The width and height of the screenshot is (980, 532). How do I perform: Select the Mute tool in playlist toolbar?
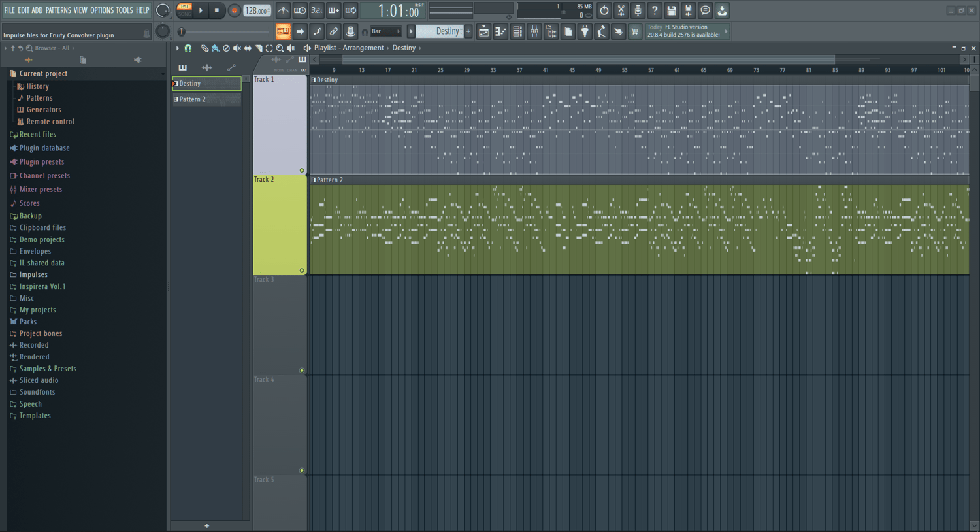pos(237,48)
